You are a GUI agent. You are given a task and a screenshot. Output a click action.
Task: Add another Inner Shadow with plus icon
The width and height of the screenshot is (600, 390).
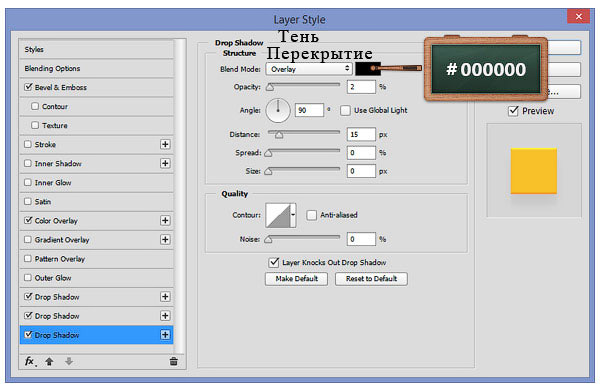click(165, 163)
